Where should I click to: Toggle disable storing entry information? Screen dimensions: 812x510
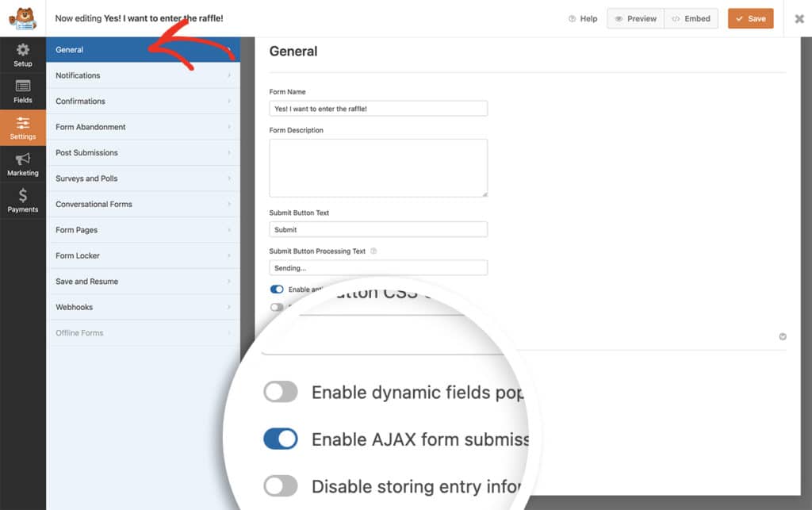(x=281, y=485)
